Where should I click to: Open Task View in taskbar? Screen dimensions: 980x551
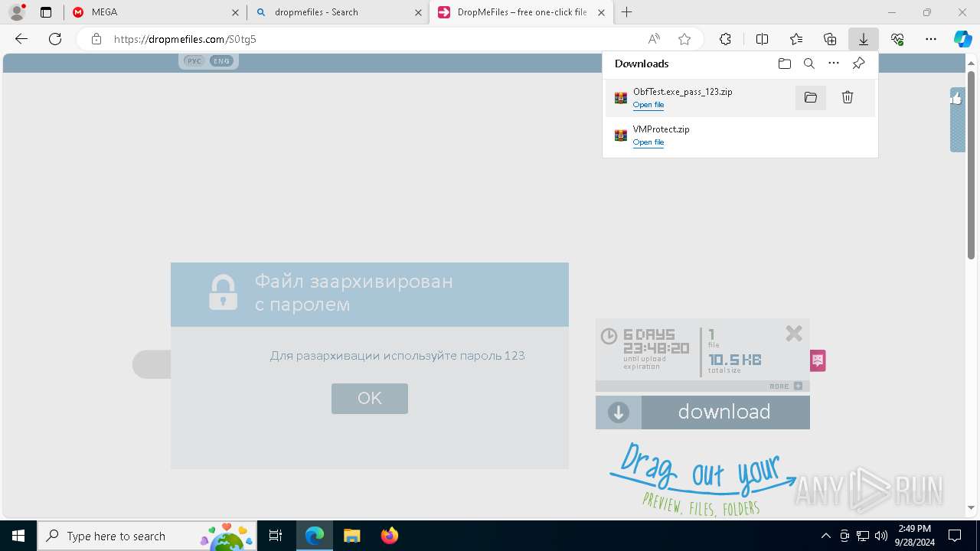pyautogui.click(x=276, y=536)
